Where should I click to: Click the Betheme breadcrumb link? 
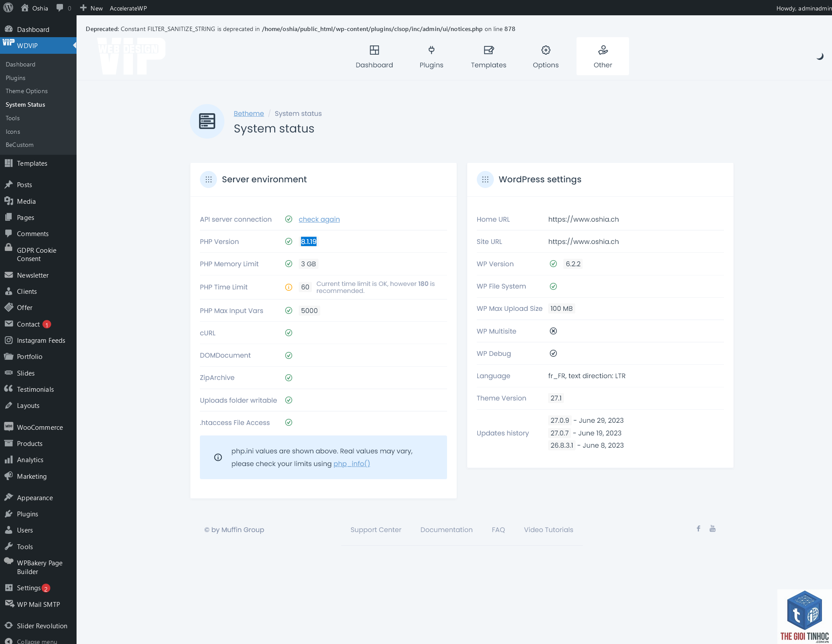pos(248,114)
